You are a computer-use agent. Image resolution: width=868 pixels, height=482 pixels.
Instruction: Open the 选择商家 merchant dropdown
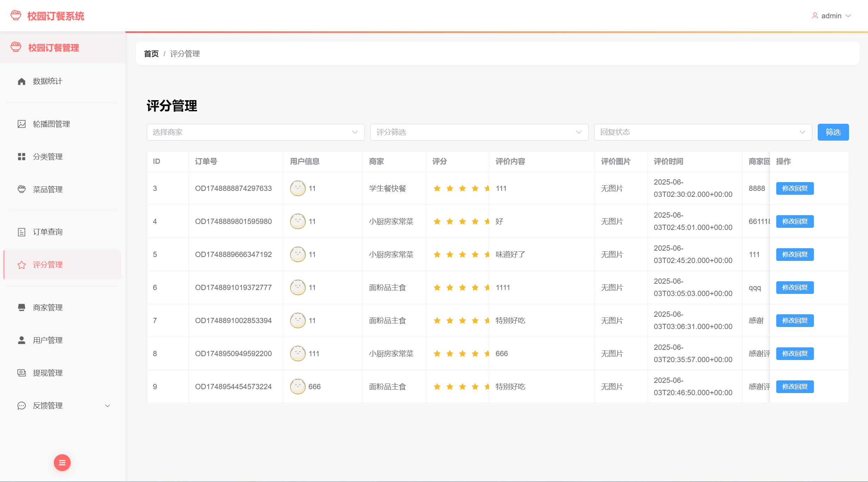[x=255, y=132]
